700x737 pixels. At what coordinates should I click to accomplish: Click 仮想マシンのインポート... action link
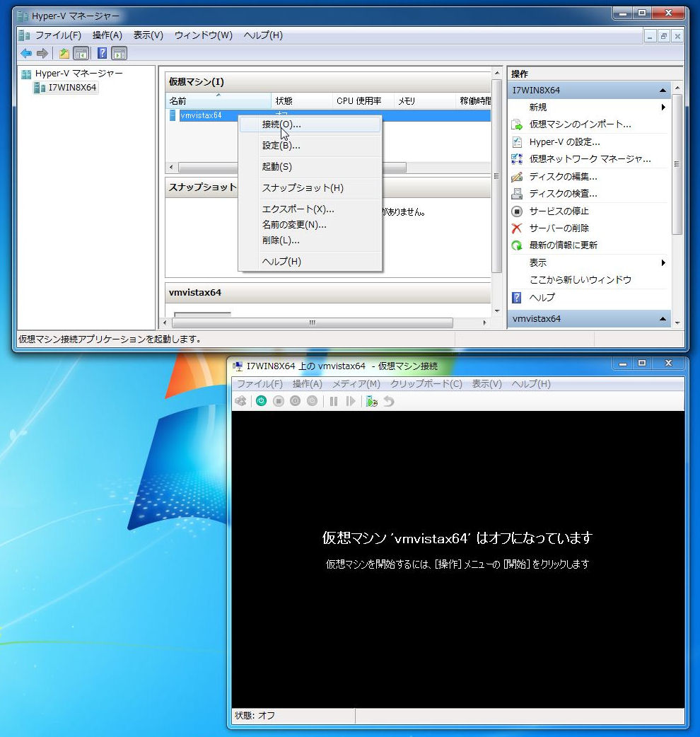[581, 124]
